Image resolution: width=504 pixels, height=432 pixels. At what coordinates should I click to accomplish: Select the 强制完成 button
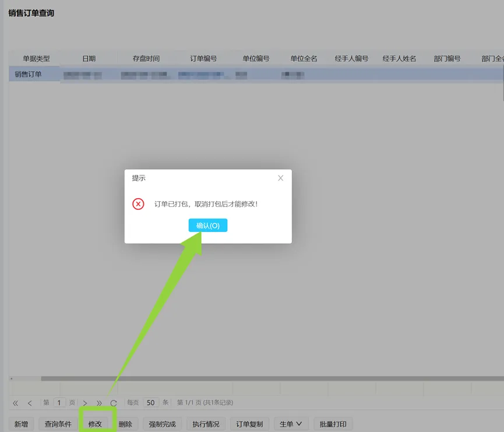[162, 424]
